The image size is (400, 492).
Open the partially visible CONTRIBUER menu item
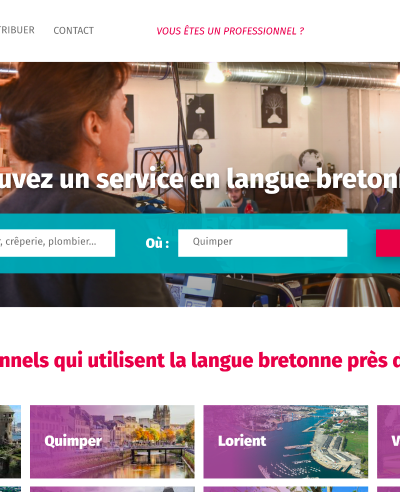(17, 30)
